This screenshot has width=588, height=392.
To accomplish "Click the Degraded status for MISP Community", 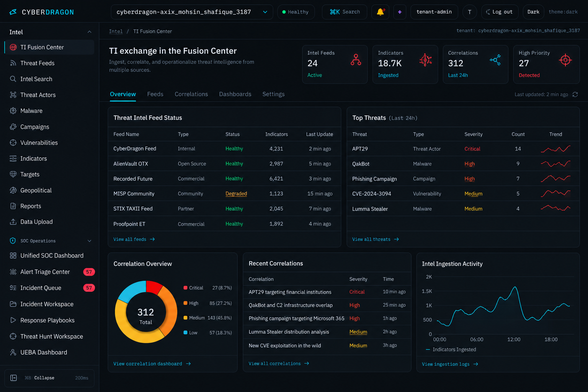I will (x=236, y=194).
